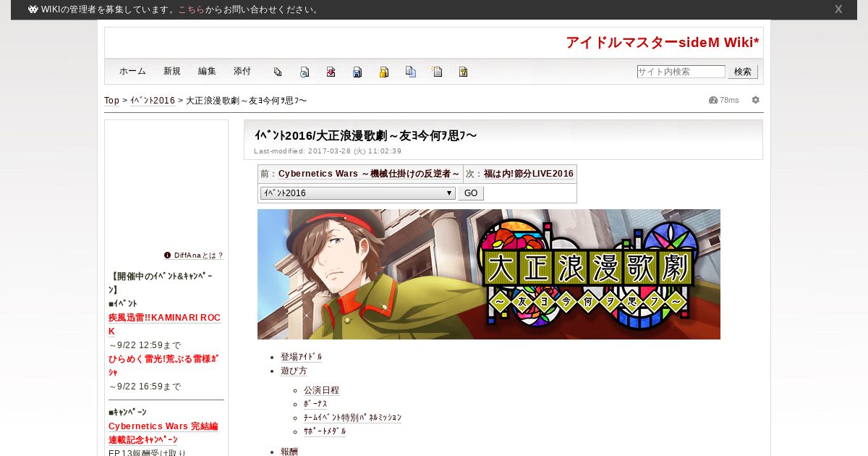
Task: Click the speedometer icon beside 78ms
Action: pyautogui.click(x=713, y=100)
